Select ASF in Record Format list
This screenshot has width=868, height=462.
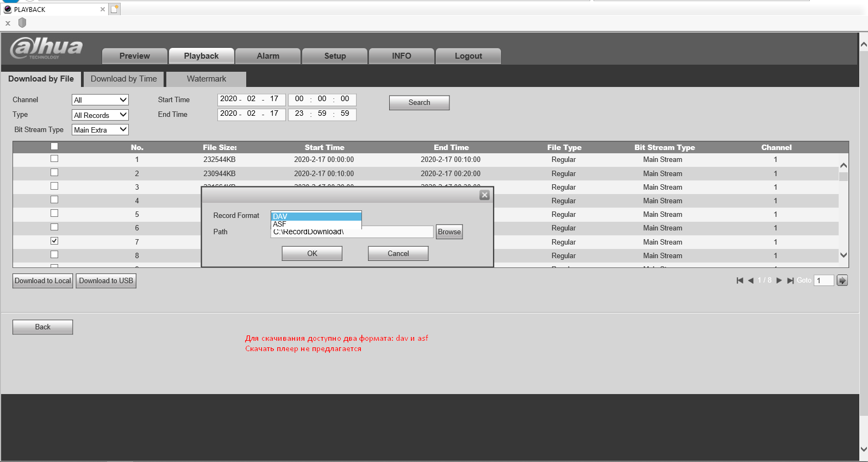[x=315, y=224]
